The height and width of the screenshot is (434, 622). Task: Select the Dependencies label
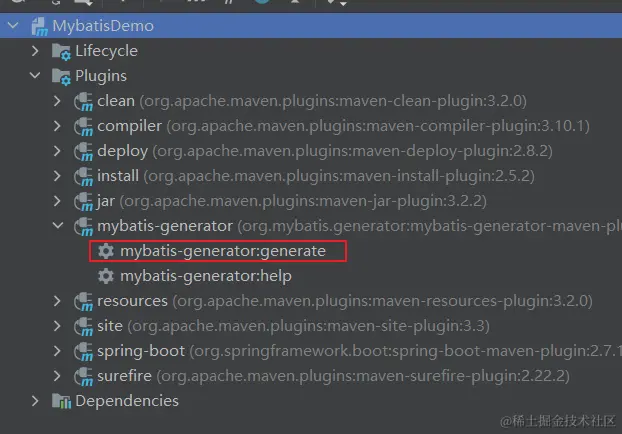coord(127,401)
